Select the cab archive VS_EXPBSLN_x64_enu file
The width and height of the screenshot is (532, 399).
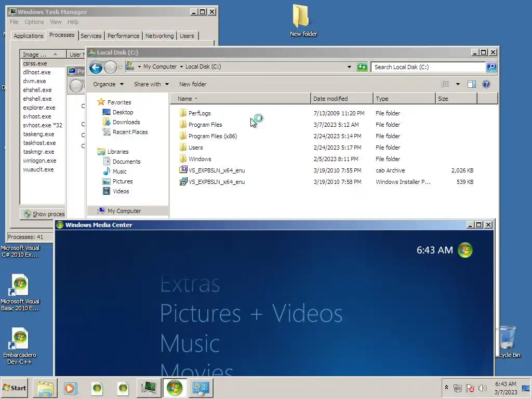point(217,170)
